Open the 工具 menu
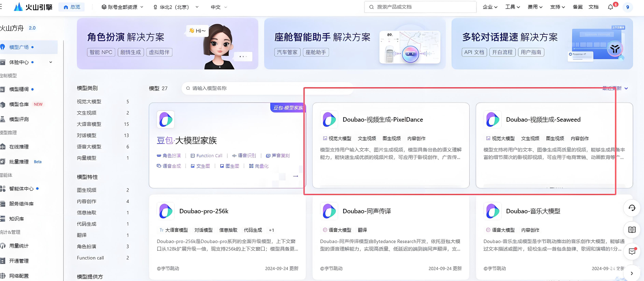644x281 pixels. [512, 7]
